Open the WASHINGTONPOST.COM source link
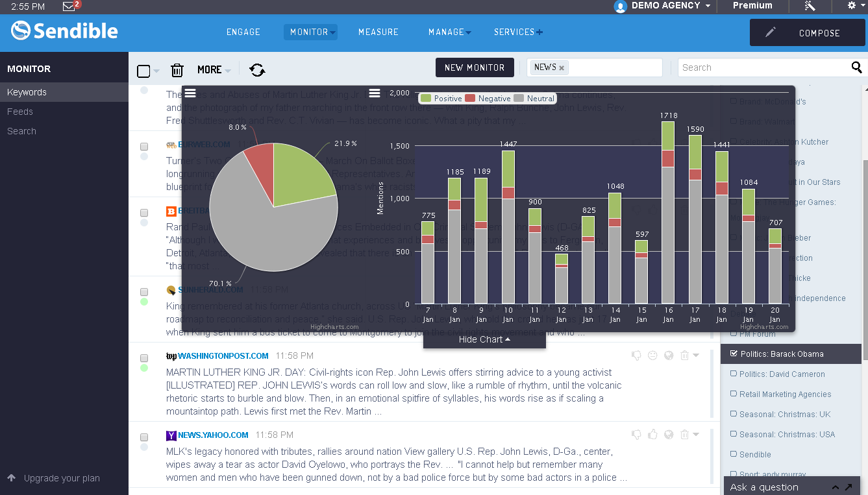 point(223,356)
